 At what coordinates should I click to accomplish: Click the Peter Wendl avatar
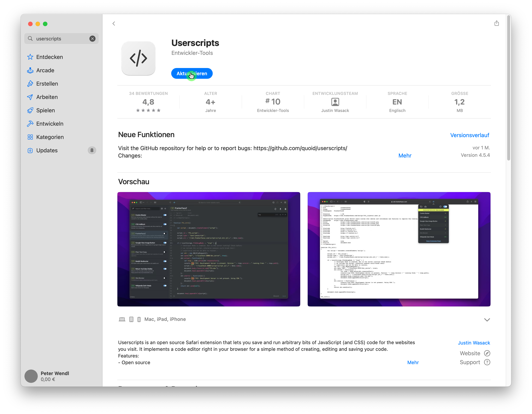pyautogui.click(x=31, y=376)
